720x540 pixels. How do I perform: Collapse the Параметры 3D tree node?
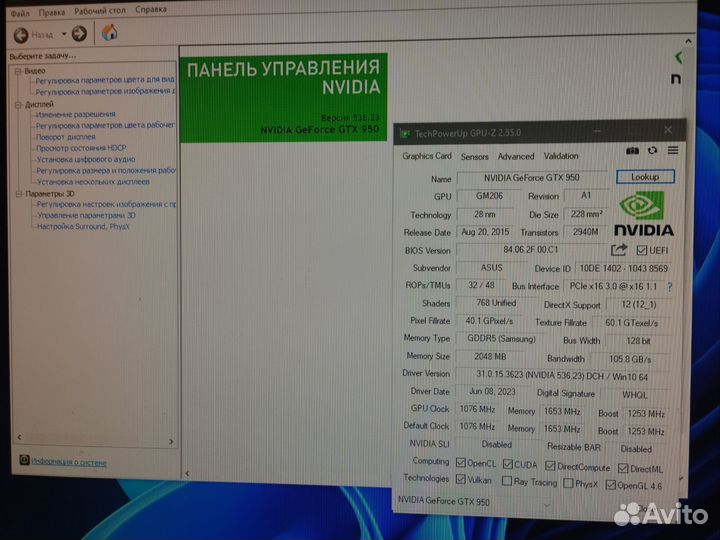tap(19, 194)
